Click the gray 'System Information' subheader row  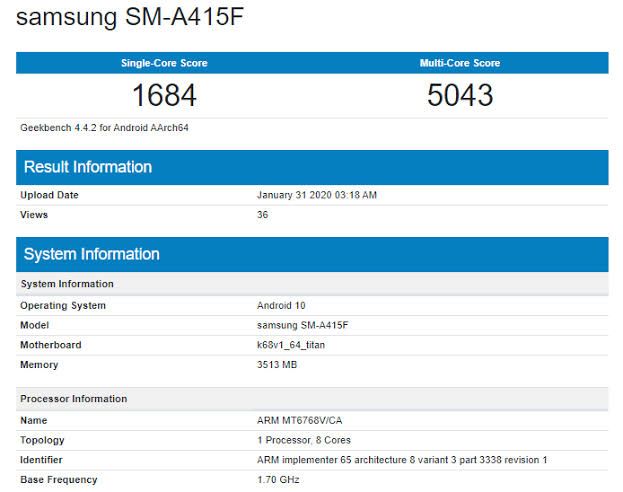coord(312,284)
